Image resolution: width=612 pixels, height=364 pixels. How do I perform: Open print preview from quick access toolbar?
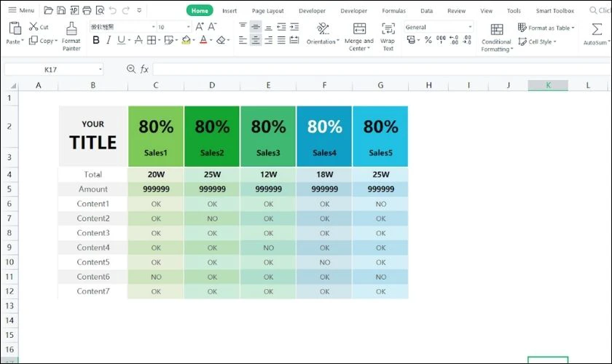tap(100, 10)
